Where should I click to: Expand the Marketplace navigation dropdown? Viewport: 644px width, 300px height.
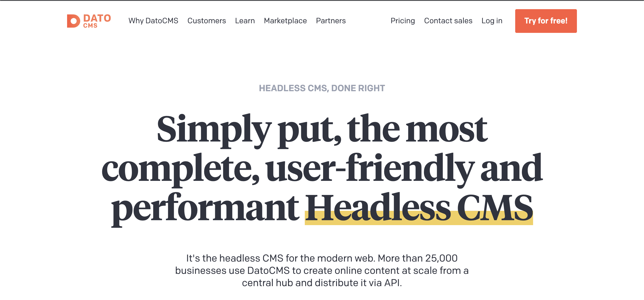[x=285, y=21]
